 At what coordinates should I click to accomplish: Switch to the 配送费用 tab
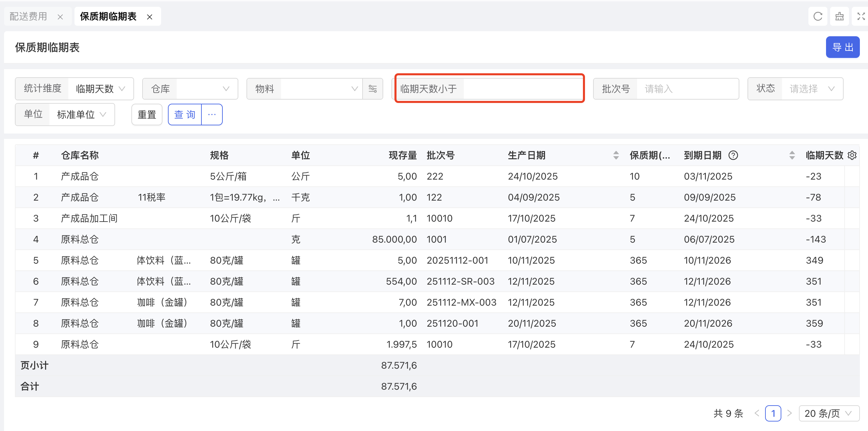pyautogui.click(x=28, y=16)
